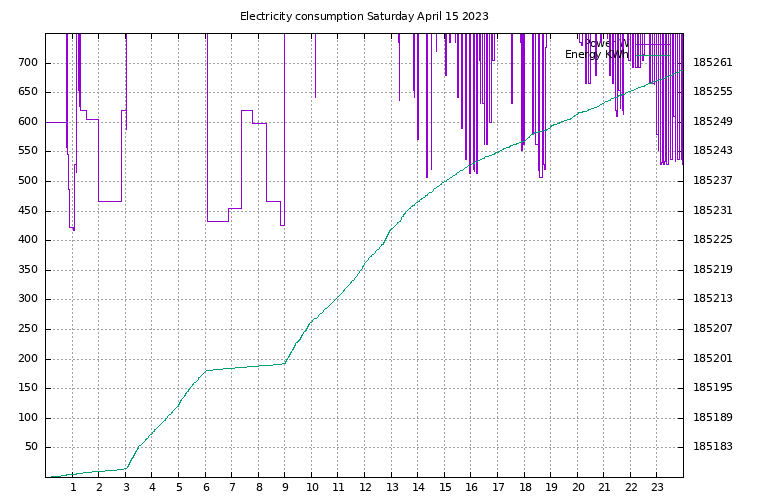This screenshot has width=768, height=500.
Task: Click hour label '7' on the x-axis
Action: [232, 487]
